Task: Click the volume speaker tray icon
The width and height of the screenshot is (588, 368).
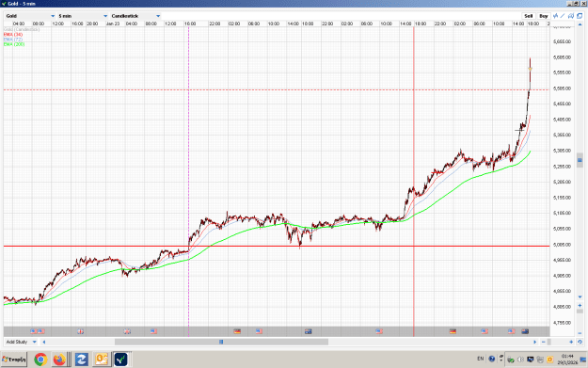Action: pos(520,360)
